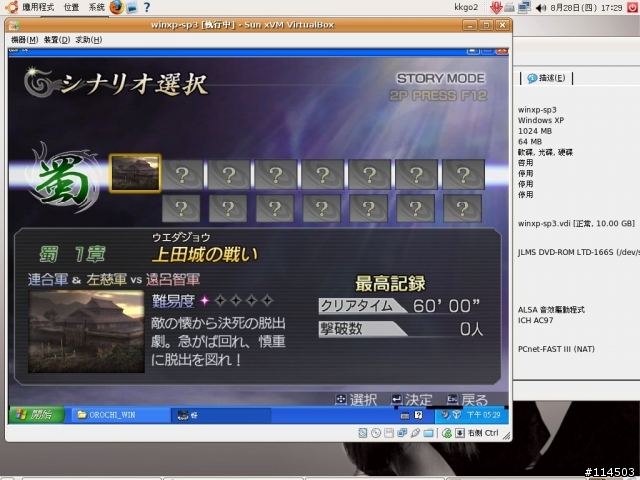This screenshot has height=480, width=640.
Task: Click the green mouse integration indicator
Action: pos(447,433)
